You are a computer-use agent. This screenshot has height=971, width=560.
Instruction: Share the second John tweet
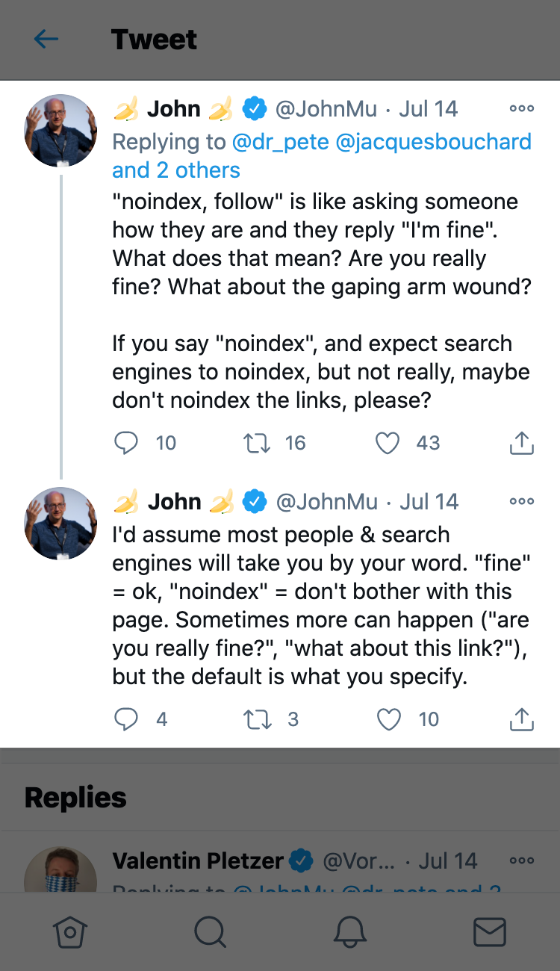click(x=521, y=719)
